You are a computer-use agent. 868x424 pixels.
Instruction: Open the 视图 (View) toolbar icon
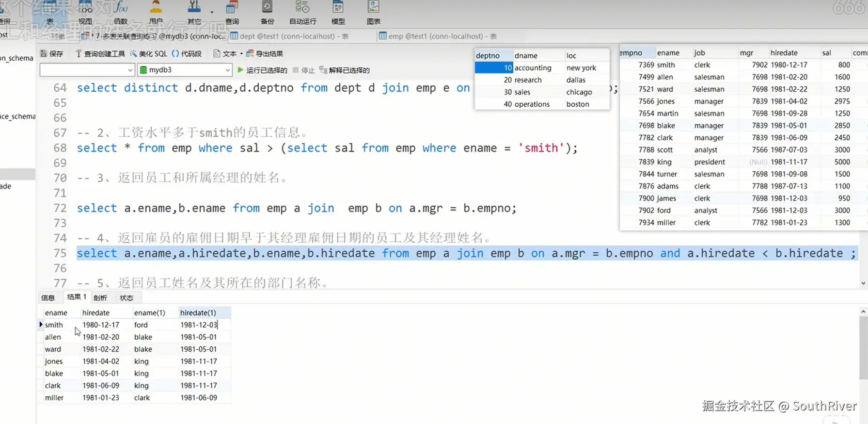[85, 13]
